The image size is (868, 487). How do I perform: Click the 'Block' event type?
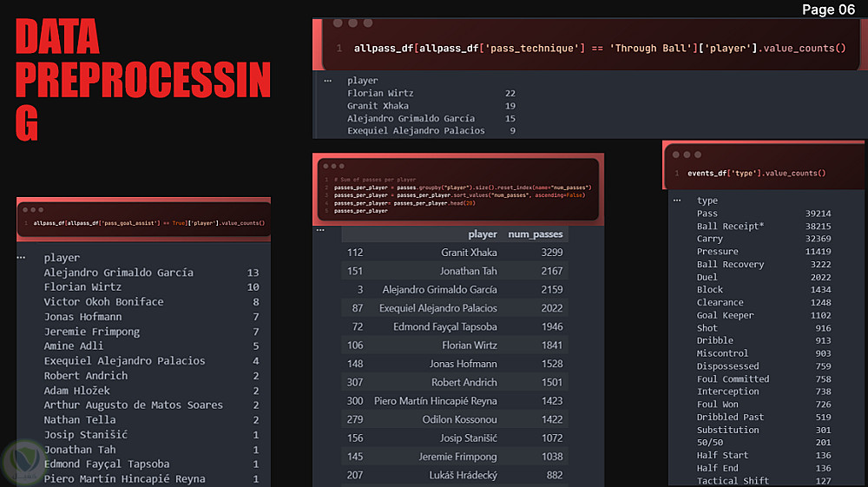(710, 289)
